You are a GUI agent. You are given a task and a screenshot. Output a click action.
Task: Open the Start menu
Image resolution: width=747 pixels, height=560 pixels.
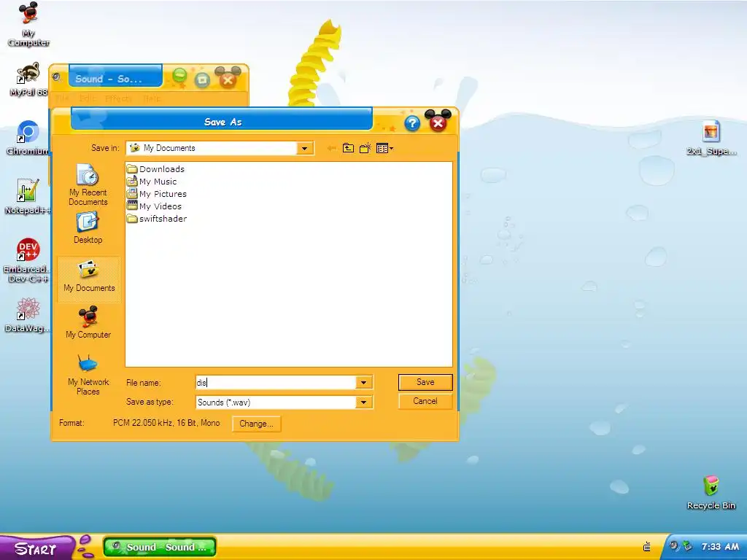(36, 548)
